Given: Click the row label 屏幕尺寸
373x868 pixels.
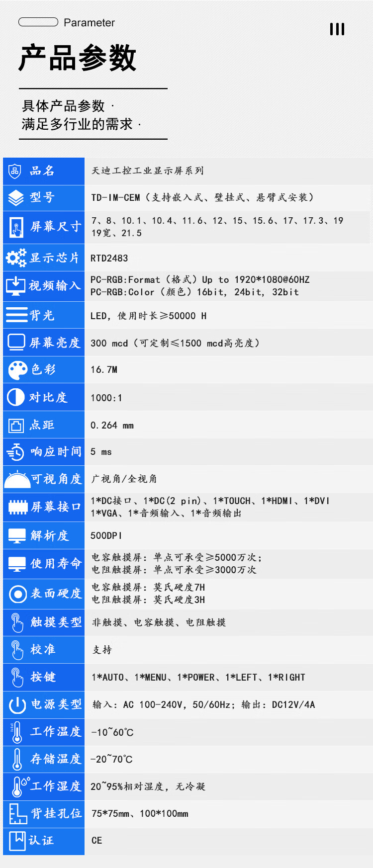Looking at the screenshot, I should click(x=56, y=227).
